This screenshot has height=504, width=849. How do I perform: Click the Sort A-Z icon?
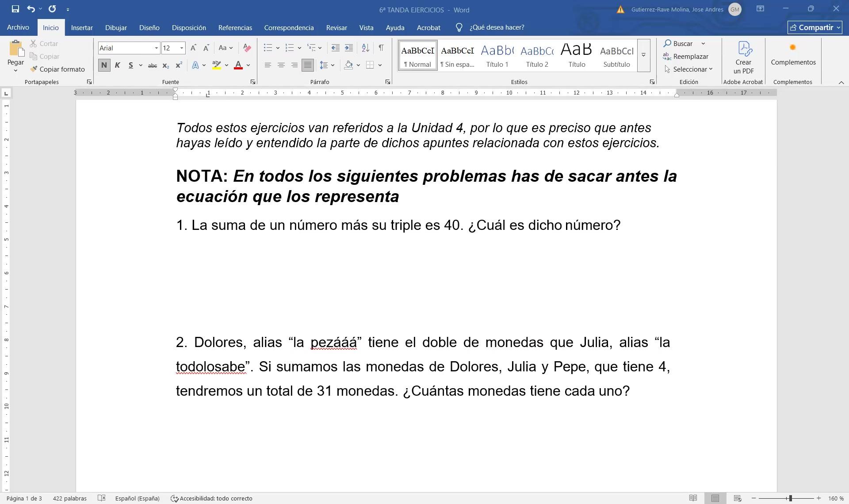(365, 48)
